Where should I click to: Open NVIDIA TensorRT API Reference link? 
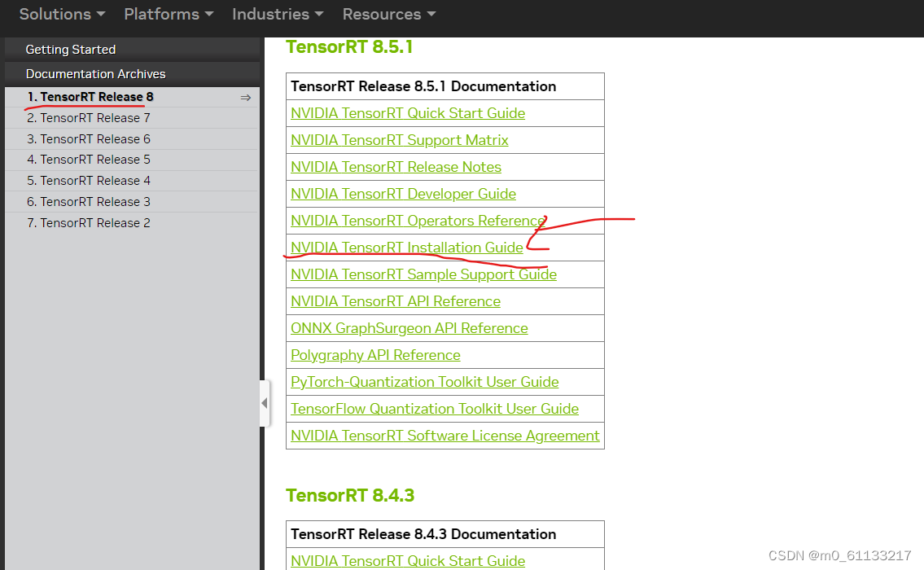(396, 301)
